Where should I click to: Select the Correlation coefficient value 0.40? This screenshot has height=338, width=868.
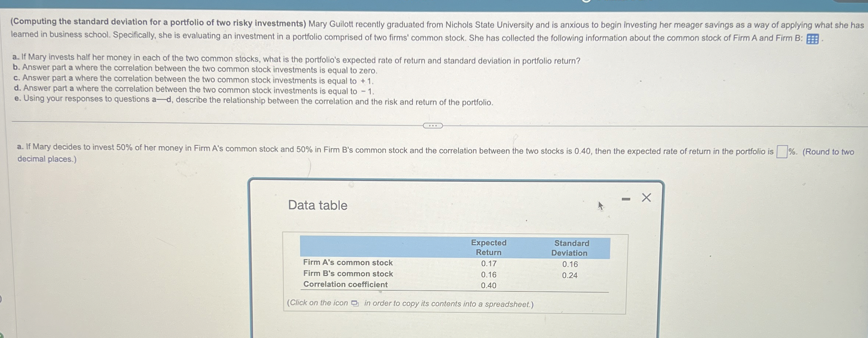tap(487, 286)
